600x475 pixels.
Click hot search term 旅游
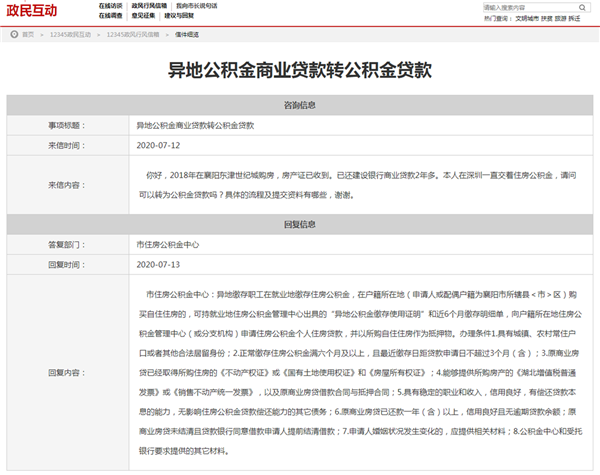coord(561,18)
